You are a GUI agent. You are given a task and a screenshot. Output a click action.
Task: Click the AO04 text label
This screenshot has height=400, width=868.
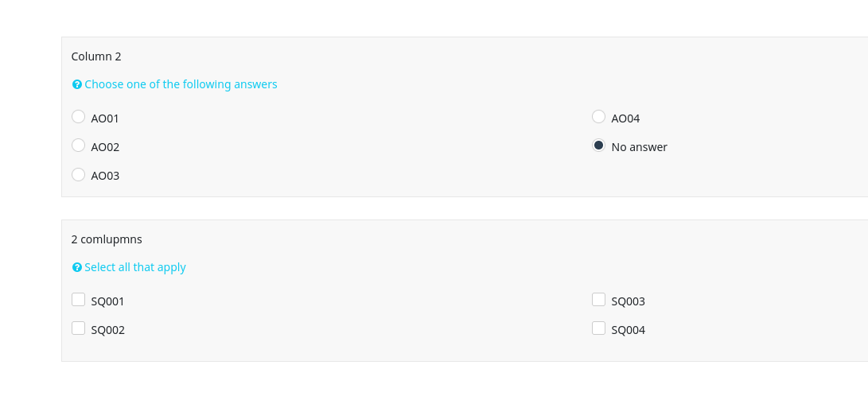click(625, 118)
